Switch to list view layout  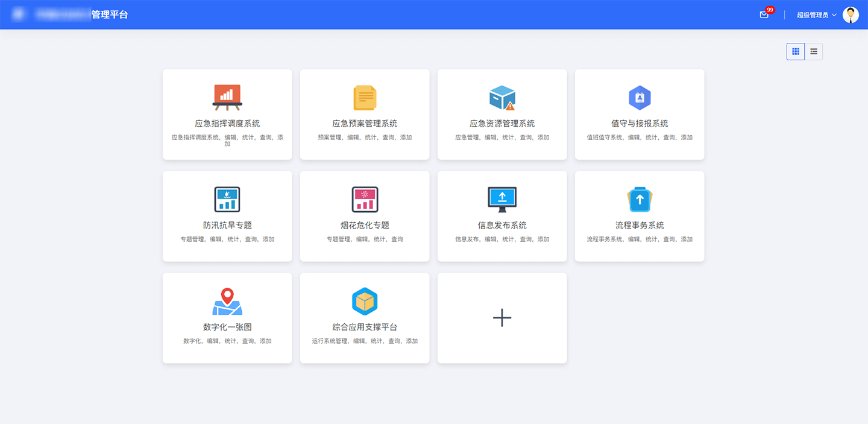tap(814, 52)
